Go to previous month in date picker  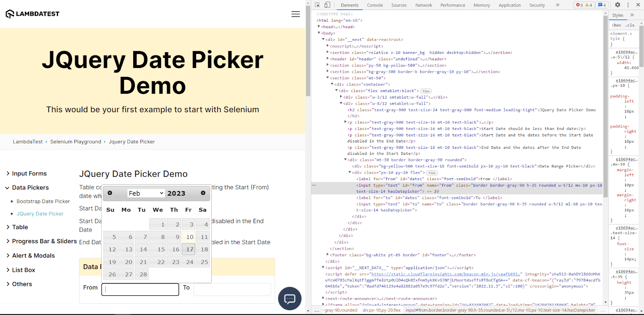click(110, 193)
